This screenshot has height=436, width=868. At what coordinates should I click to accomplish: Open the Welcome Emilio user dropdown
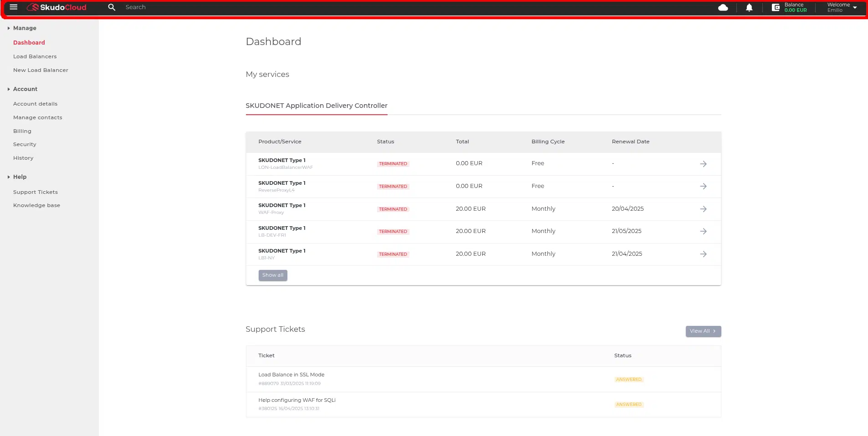tap(842, 7)
